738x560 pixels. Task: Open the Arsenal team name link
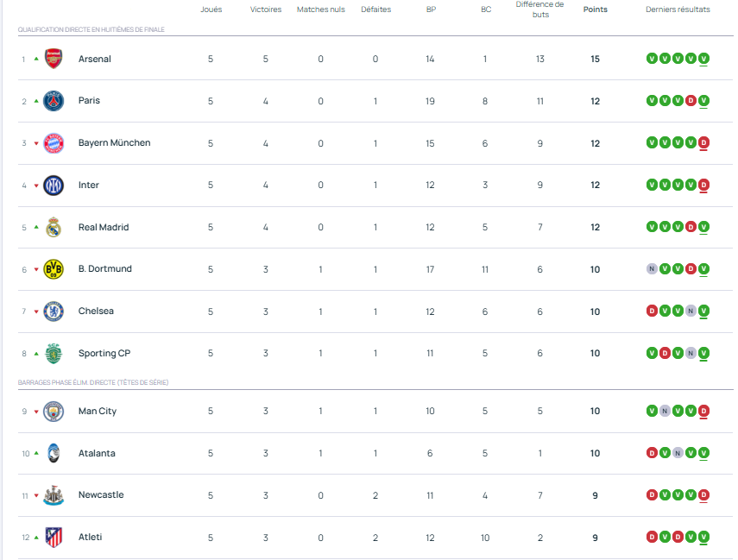[x=94, y=59]
